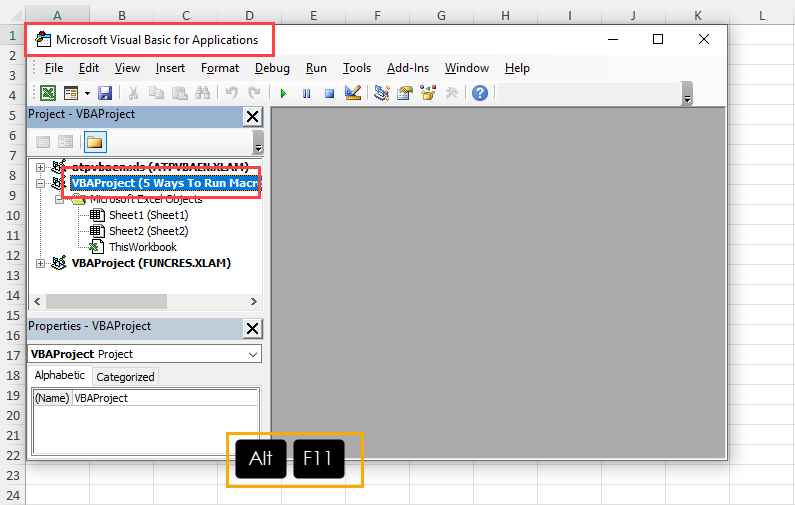Open Properties Window toolbar icon
This screenshot has width=795, height=505.
(x=405, y=93)
